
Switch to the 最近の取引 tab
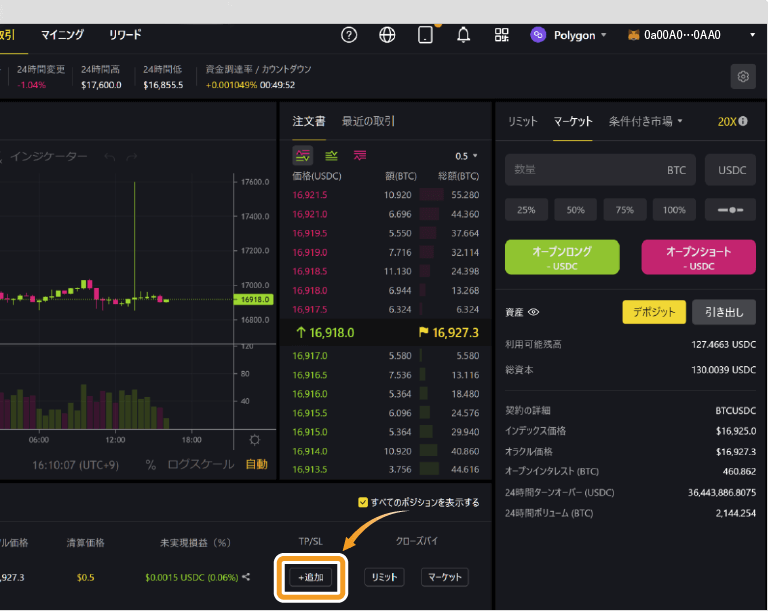point(368,121)
